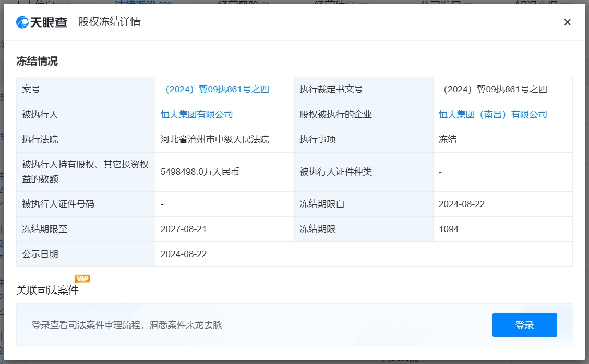
Task: Click the 执行裁定书文号 label cell
Action: (364, 89)
